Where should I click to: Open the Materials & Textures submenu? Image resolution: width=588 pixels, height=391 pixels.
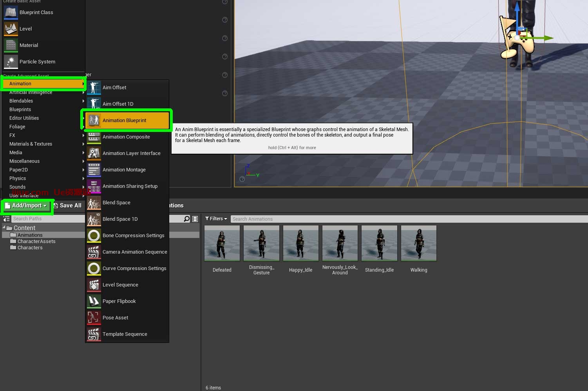pos(31,144)
